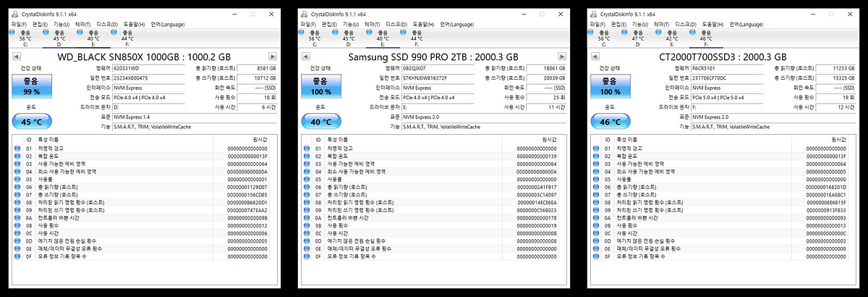Click status orb of 02 복합 온도 in WD_BLACK window
Image resolution: width=868 pixels, height=297 pixels.
coord(17,156)
